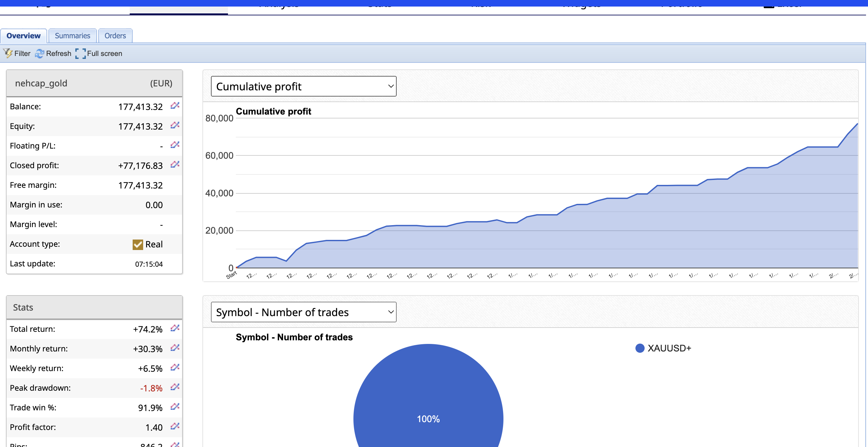Screen dimensions: 868x447
Task: Open chart icon for Total return
Action: pyautogui.click(x=175, y=328)
